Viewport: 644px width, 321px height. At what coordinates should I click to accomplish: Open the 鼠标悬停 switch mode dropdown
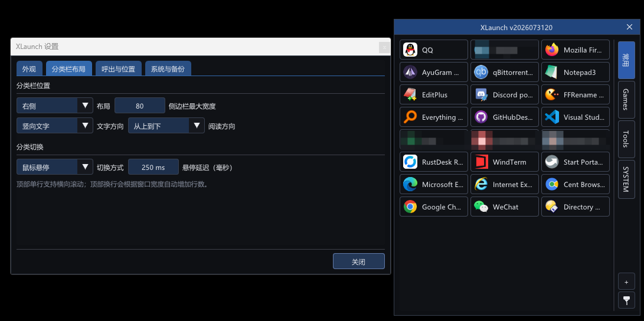[55, 167]
